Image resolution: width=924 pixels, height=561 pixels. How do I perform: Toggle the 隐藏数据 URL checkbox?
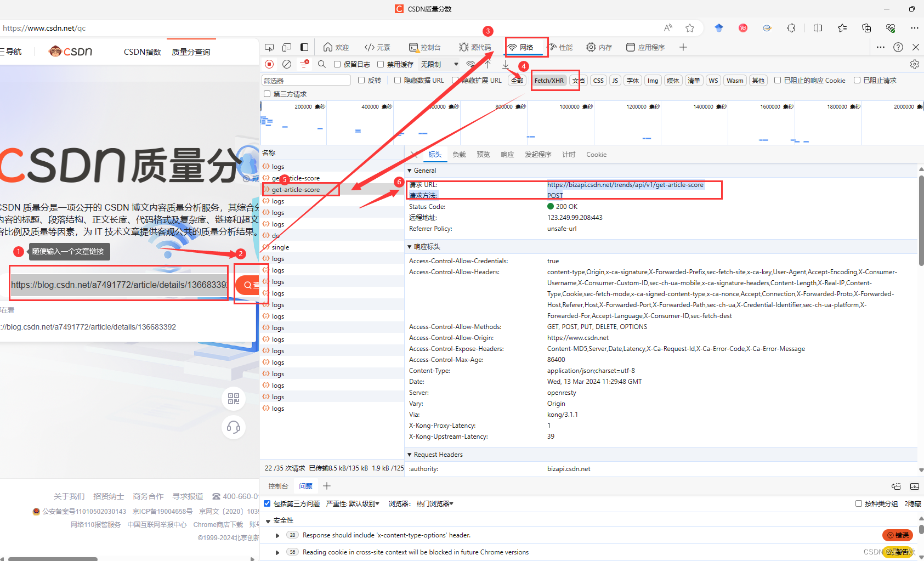tap(398, 80)
